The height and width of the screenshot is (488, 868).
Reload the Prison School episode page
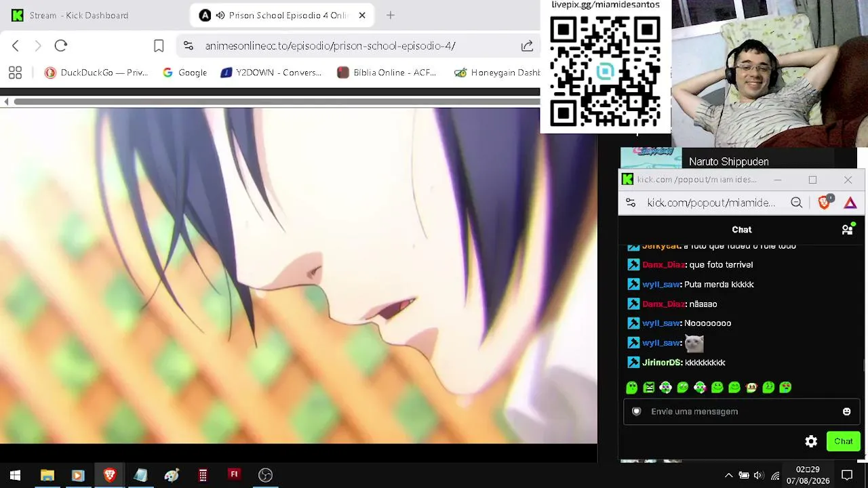tap(61, 45)
